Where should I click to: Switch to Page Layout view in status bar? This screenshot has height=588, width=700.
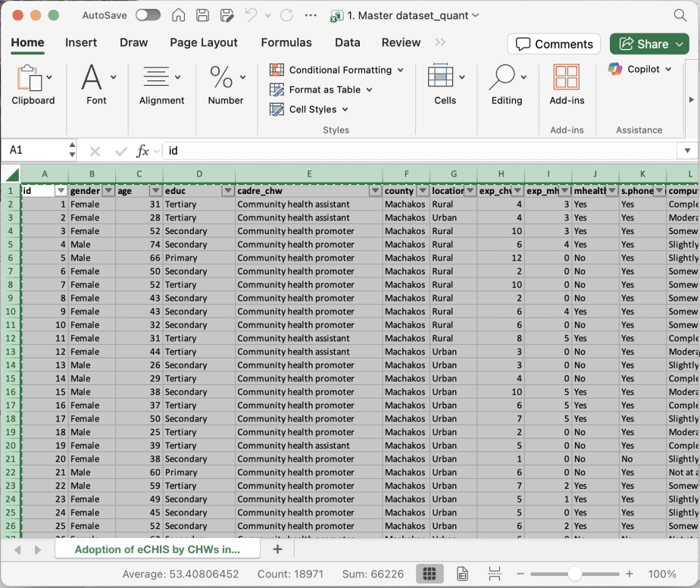point(461,574)
